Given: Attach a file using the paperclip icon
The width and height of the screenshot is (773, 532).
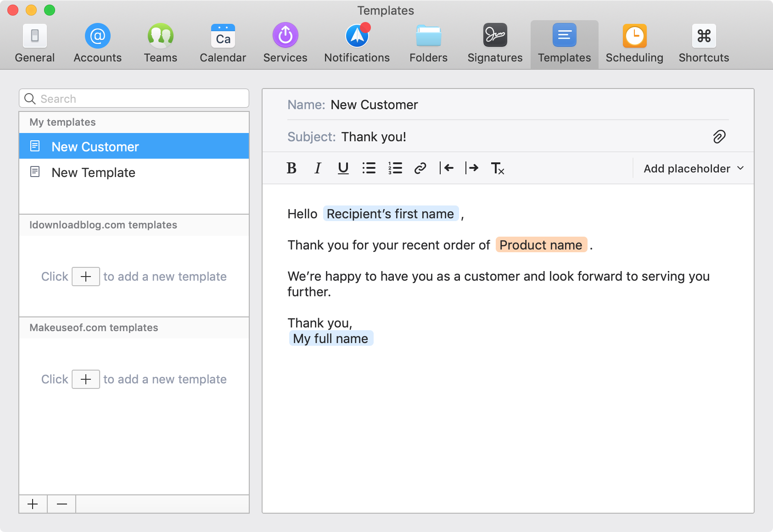Looking at the screenshot, I should pyautogui.click(x=719, y=137).
